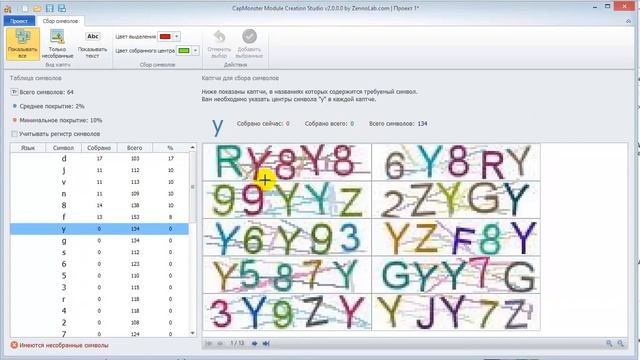Click the Y587Y captcha image

[287, 275]
